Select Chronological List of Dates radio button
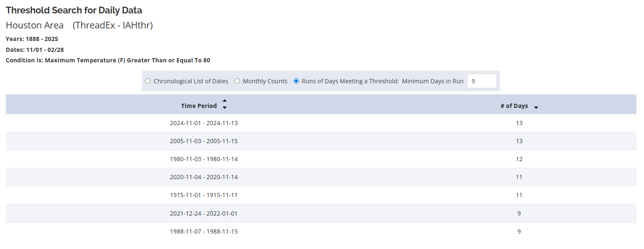 click(147, 81)
